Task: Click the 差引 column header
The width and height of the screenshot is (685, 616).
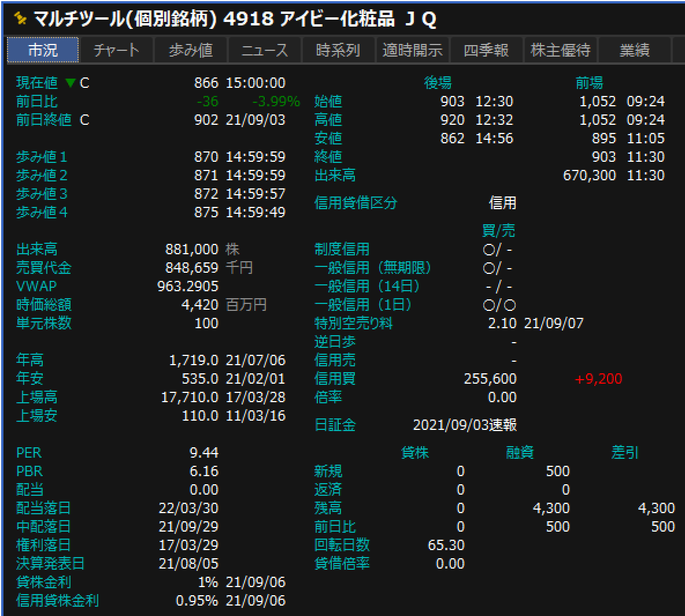Action: pyautogui.click(x=625, y=452)
